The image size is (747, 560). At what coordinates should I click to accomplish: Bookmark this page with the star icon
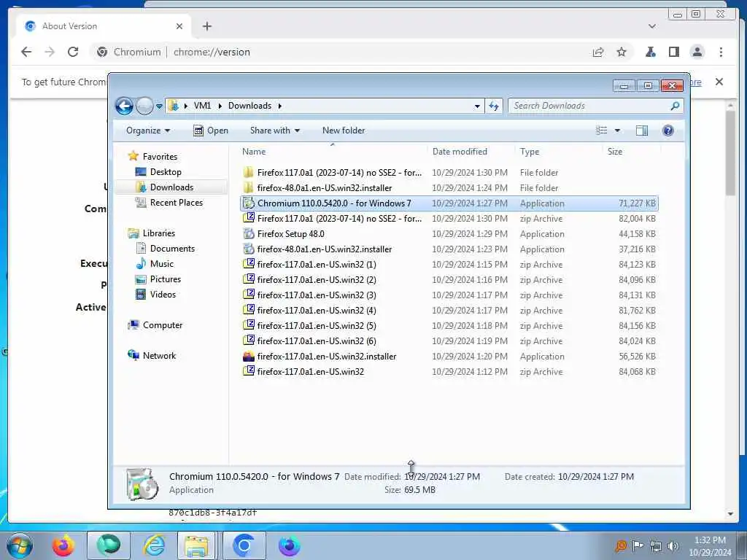tap(622, 52)
